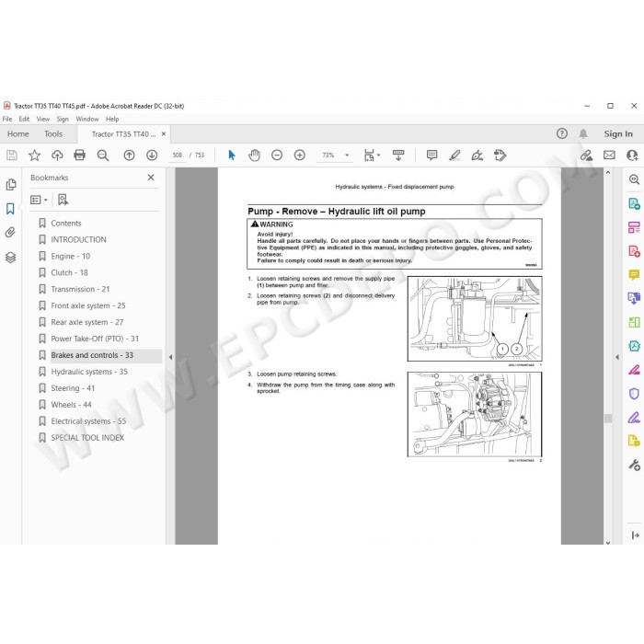Jump to Clutch - 18 bookmark
This screenshot has height=644, width=644.
[69, 272]
